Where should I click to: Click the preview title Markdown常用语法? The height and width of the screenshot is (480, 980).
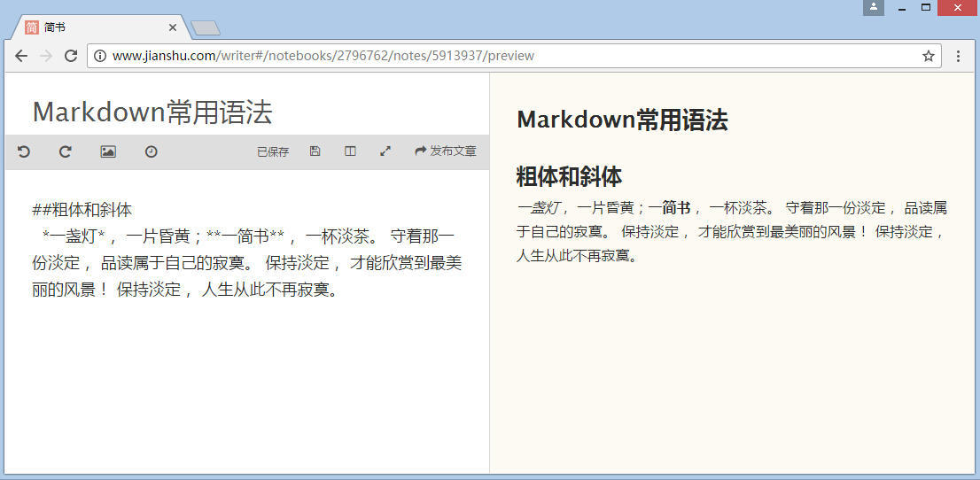coord(623,120)
